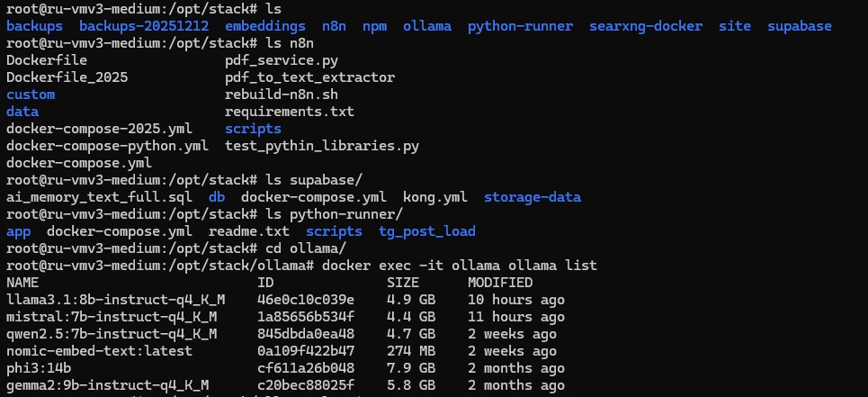Click the test_pythin_libraries.py file name
868x397 pixels.
tap(322, 146)
